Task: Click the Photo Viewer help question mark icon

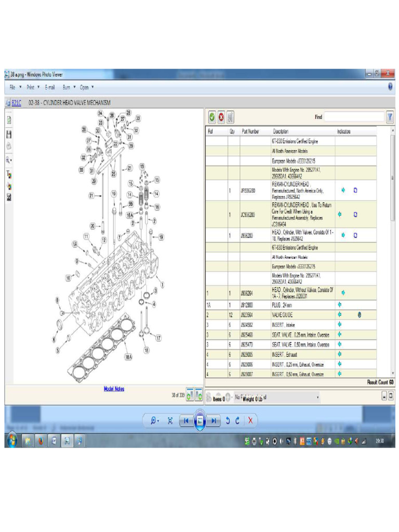Action: 390,87
